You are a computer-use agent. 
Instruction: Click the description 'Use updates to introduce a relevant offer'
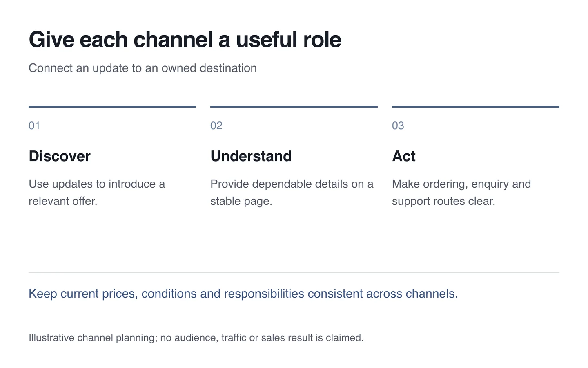[97, 193]
